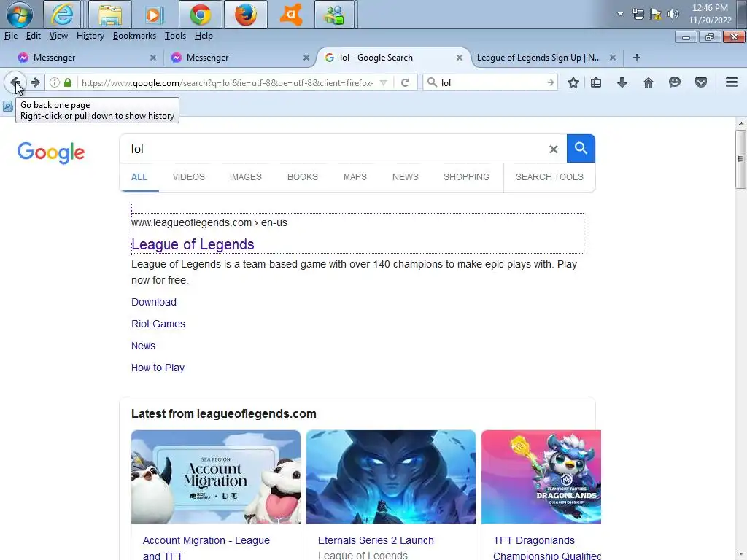The image size is (747, 560).
Task: Open Windows Explorer folder on taskbar
Action: tap(110, 15)
